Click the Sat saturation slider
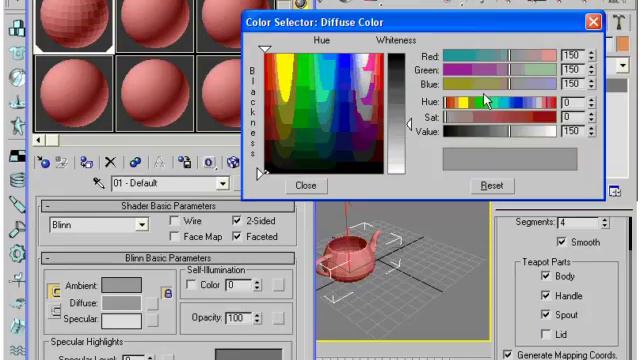Screen dimensions: 640x360 point(500,117)
